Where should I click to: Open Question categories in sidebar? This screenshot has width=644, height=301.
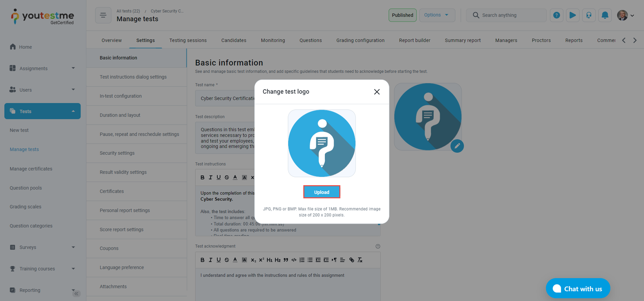(31, 226)
